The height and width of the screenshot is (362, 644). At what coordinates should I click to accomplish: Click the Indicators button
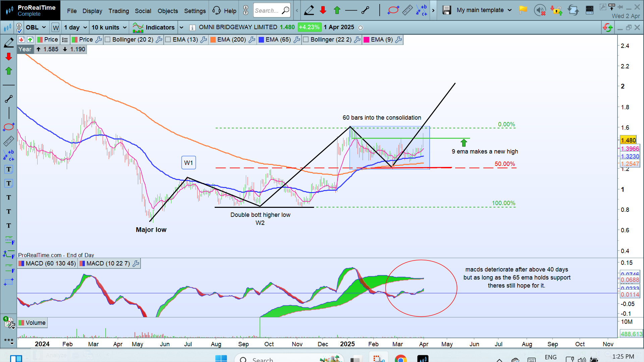click(154, 27)
